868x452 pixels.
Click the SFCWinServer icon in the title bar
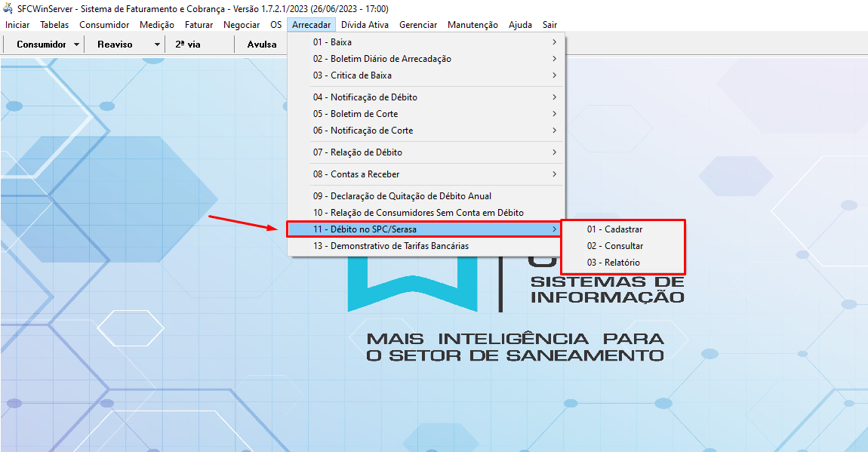8,8
